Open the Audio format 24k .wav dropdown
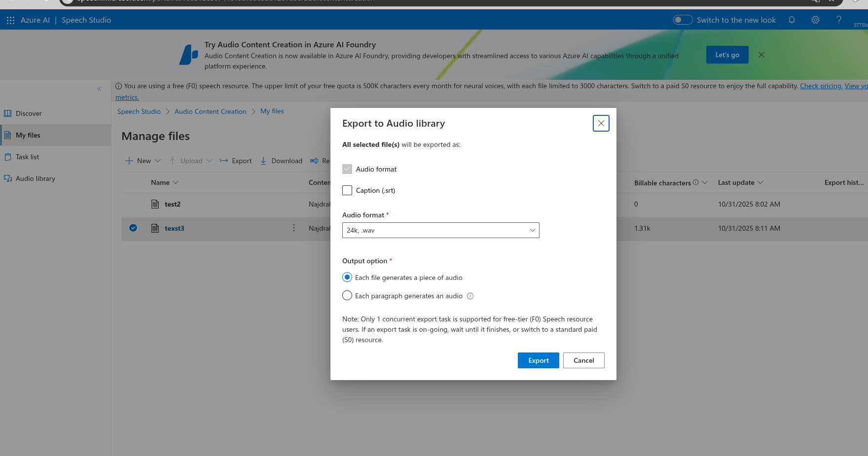The height and width of the screenshot is (456, 868). [x=440, y=230]
